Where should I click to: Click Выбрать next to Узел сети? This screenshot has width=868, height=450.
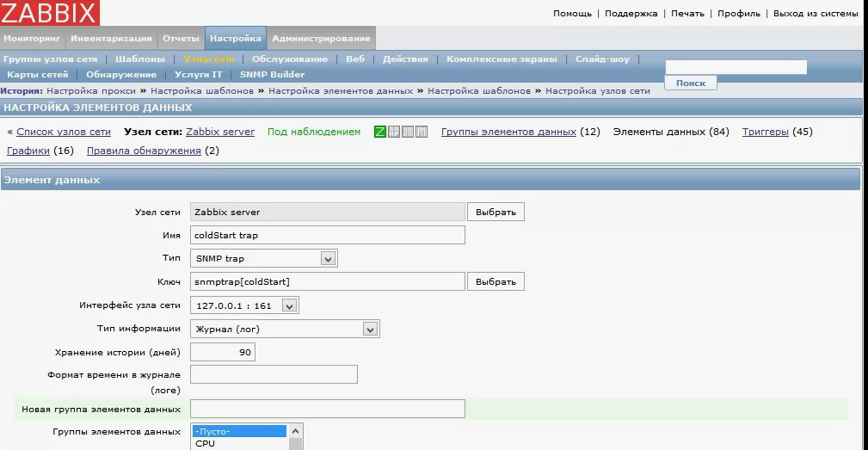[x=496, y=212]
